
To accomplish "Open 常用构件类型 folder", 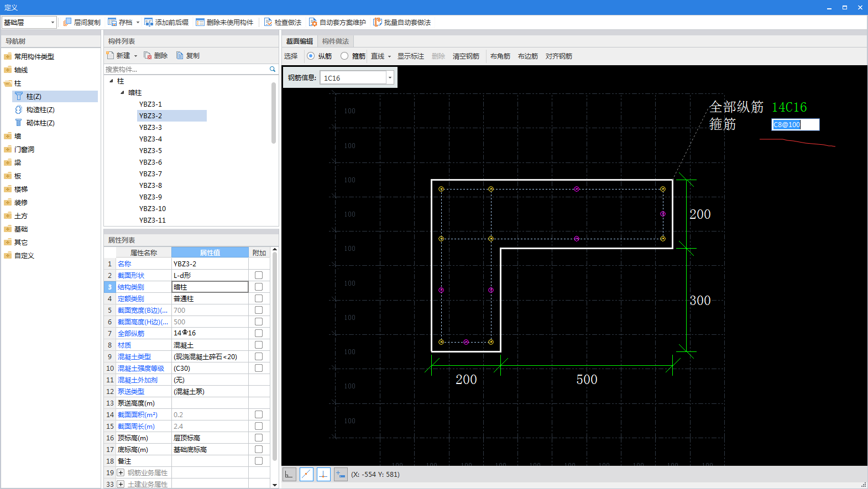I will (x=8, y=56).
